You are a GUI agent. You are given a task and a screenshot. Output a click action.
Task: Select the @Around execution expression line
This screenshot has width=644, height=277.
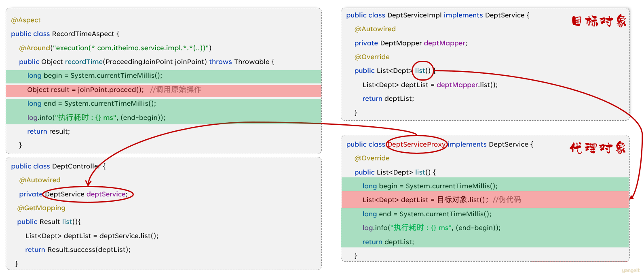[x=115, y=48]
